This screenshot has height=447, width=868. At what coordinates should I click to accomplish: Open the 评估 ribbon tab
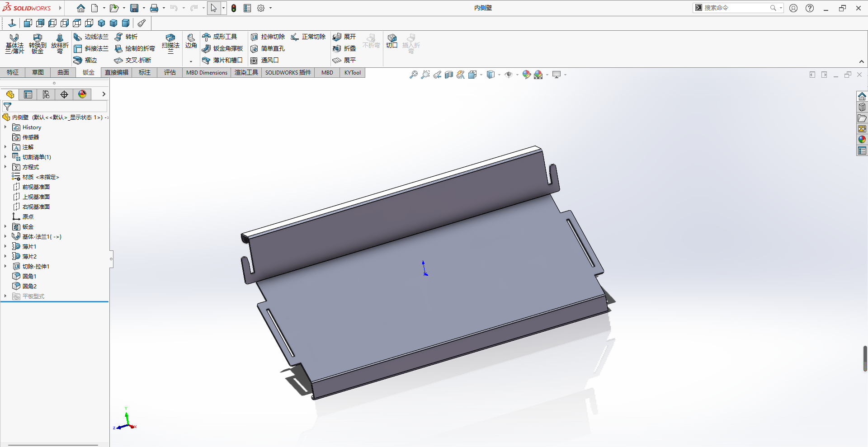[x=170, y=72]
